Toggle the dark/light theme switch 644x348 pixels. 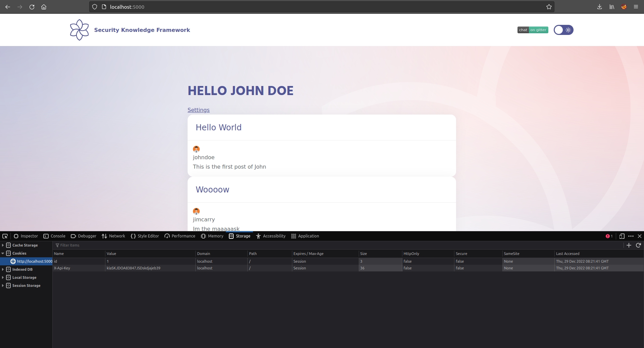pyautogui.click(x=563, y=30)
